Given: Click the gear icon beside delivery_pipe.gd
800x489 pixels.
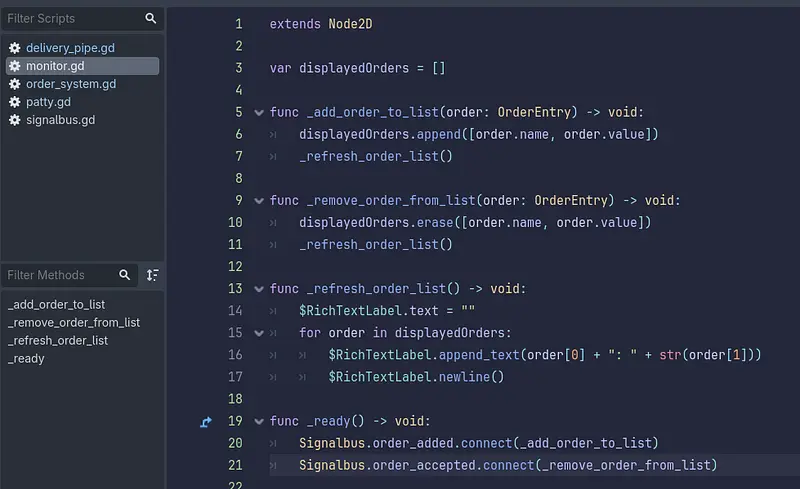Looking at the screenshot, I should (14, 48).
